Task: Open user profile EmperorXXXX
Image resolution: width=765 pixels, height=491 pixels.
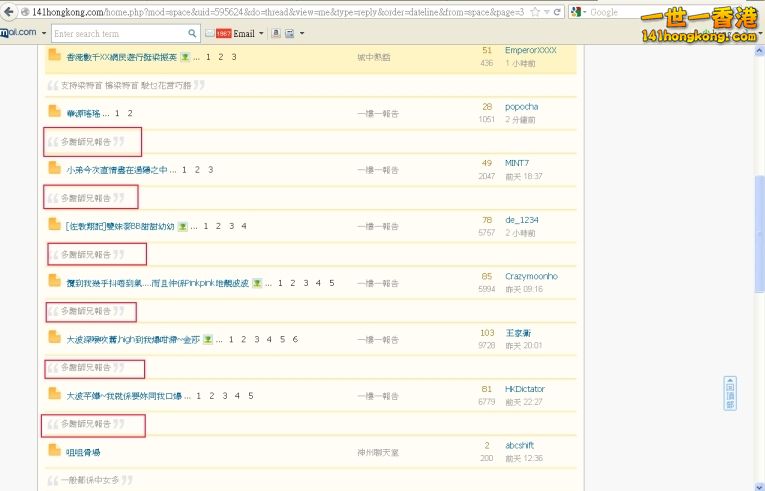Action: tap(530, 50)
